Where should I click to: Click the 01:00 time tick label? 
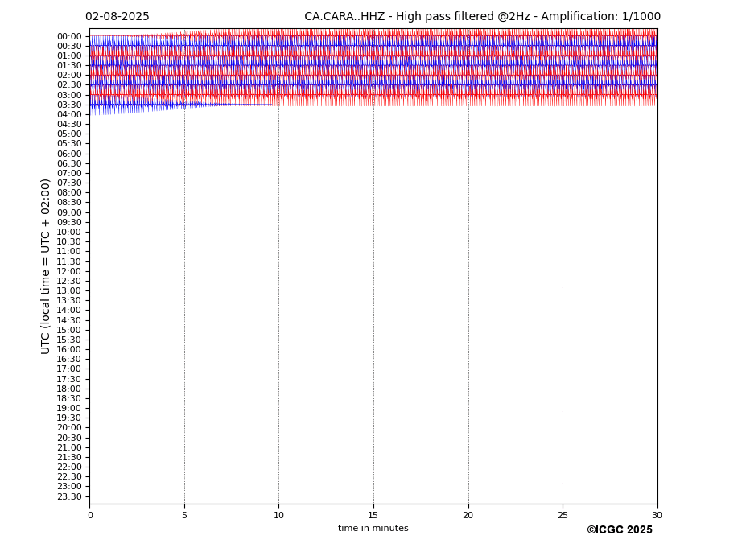(x=69, y=56)
